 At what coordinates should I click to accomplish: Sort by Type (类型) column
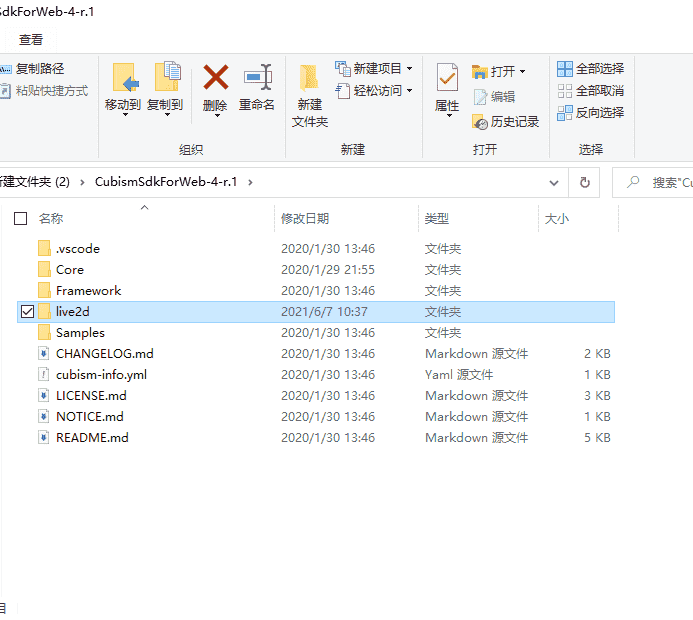436,218
